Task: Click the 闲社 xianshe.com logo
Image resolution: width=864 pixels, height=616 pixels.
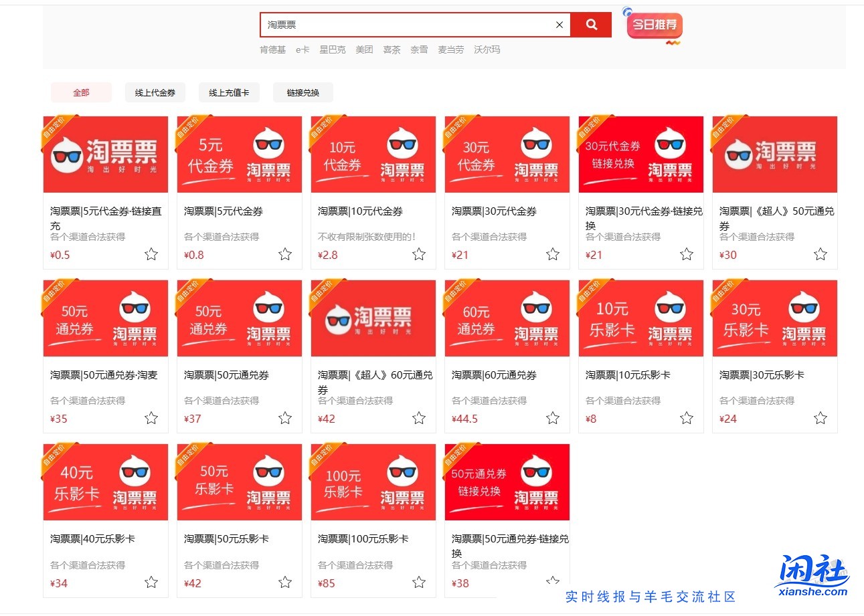Action: click(x=813, y=577)
